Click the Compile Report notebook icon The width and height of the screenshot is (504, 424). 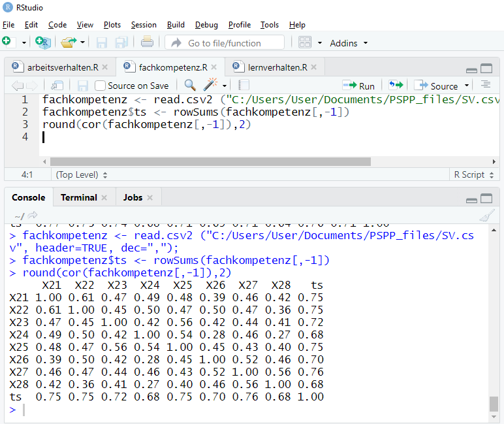244,86
